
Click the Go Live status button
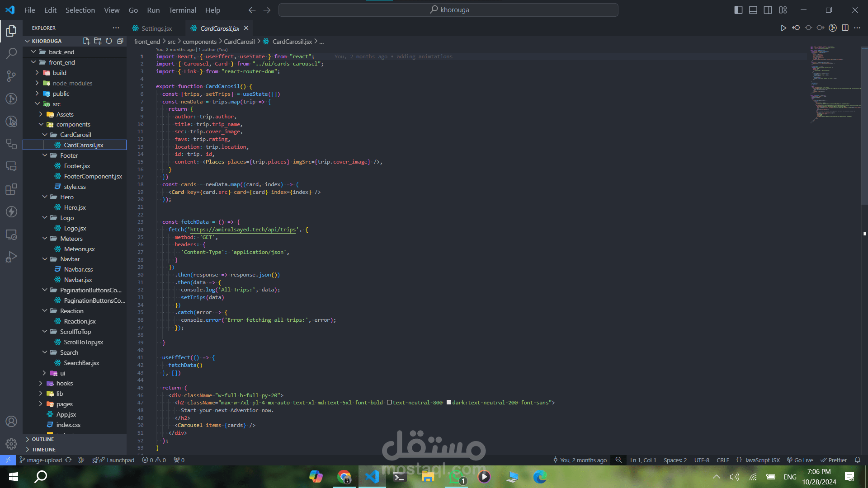[x=800, y=460]
